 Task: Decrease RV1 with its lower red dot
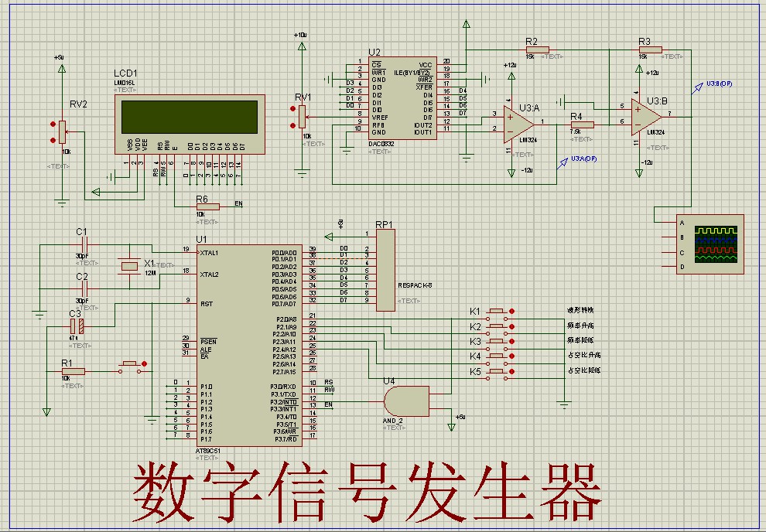pyautogui.click(x=292, y=125)
